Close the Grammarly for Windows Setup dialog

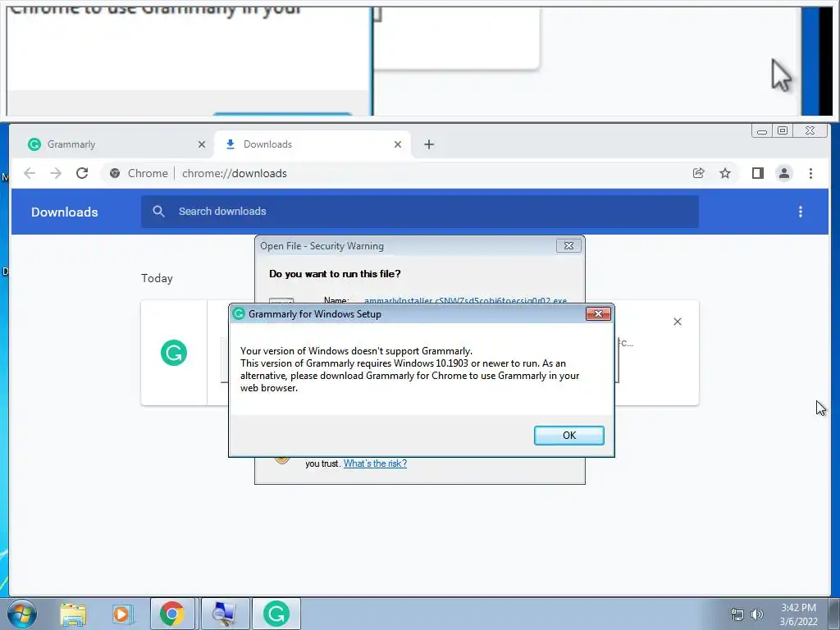[598, 313]
